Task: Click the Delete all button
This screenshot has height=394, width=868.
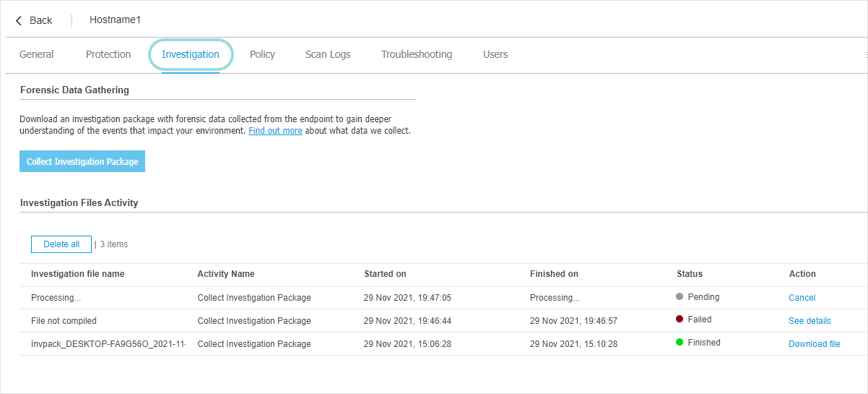Action: (61, 244)
